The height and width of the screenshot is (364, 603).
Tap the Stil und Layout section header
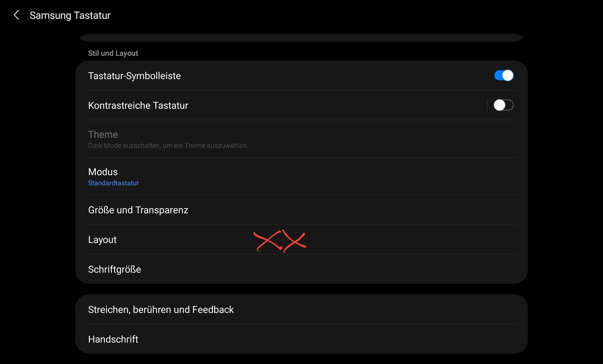(x=113, y=53)
